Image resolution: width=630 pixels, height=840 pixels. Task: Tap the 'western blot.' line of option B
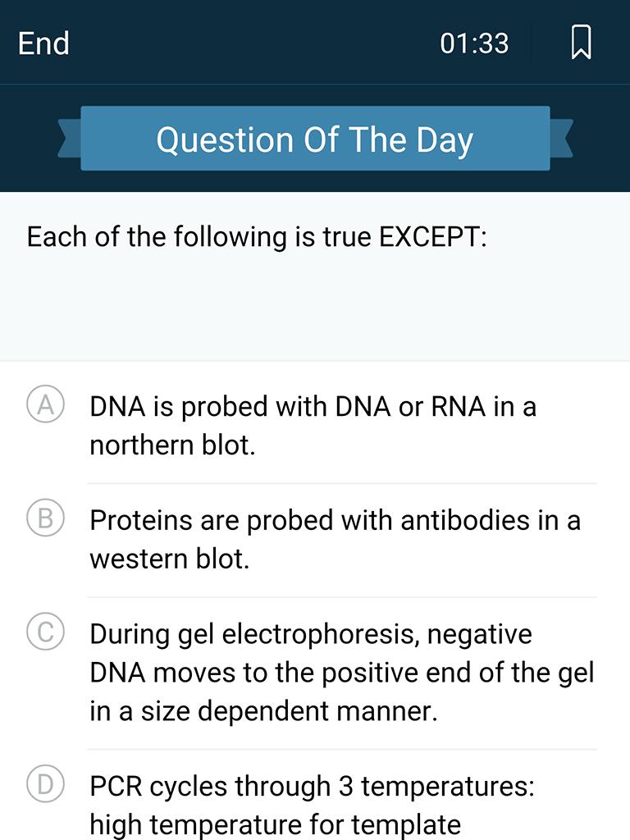click(x=170, y=559)
